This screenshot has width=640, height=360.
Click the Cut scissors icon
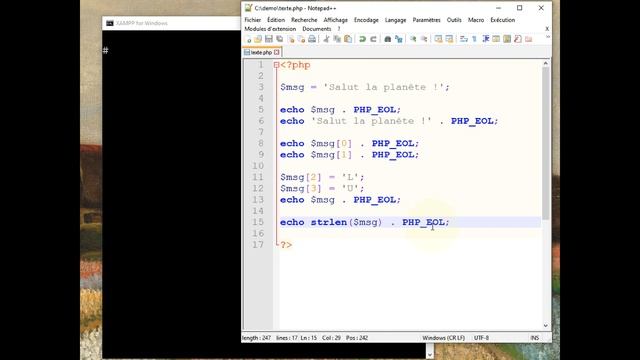[x=326, y=39]
